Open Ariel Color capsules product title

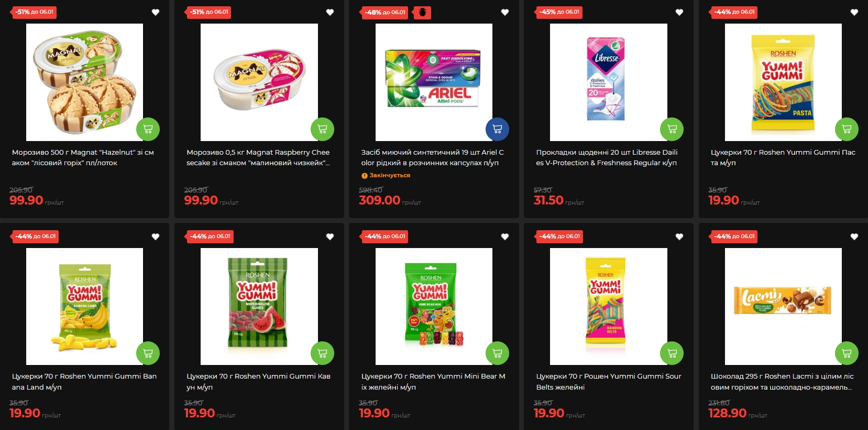(x=432, y=157)
